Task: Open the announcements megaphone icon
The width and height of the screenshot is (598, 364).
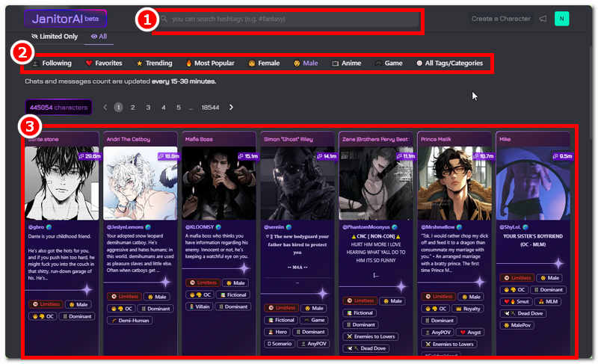Action: click(x=543, y=19)
